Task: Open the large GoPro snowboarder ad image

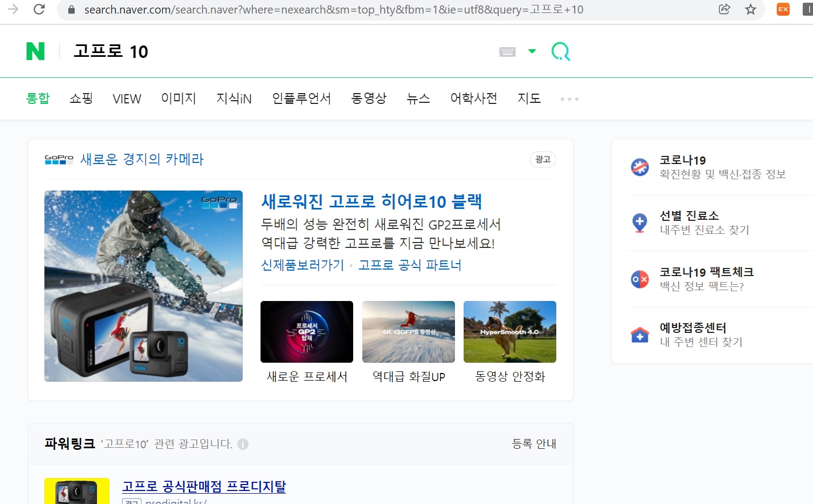Action: click(x=144, y=286)
